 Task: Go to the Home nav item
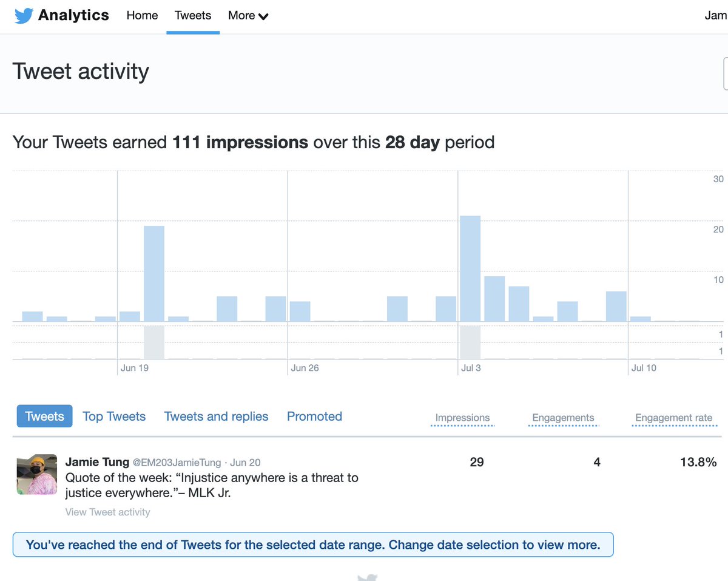coord(142,16)
